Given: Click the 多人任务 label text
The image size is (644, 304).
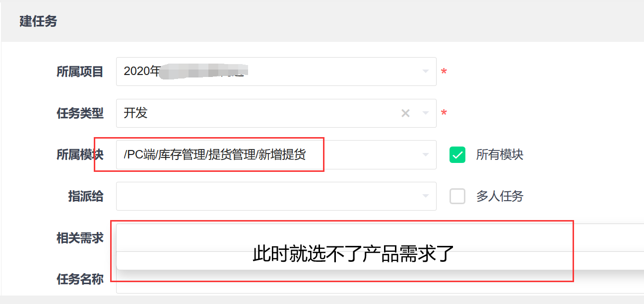Looking at the screenshot, I should 500,196.
